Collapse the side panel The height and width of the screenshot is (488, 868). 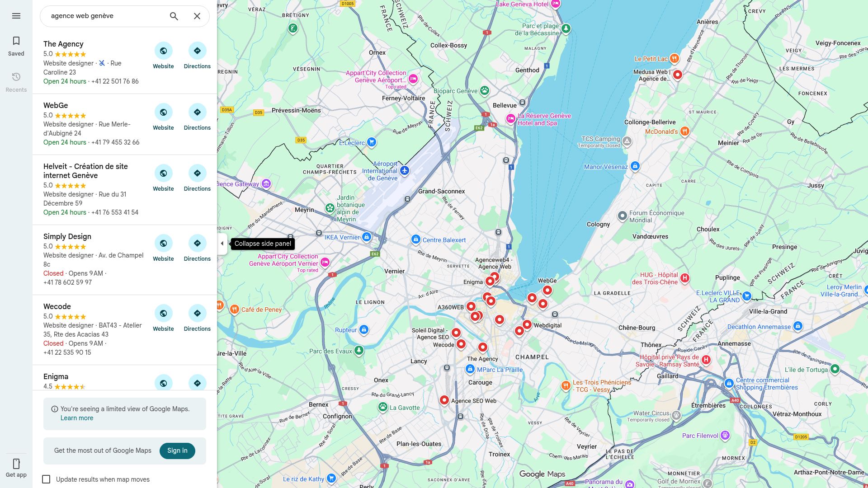point(222,243)
